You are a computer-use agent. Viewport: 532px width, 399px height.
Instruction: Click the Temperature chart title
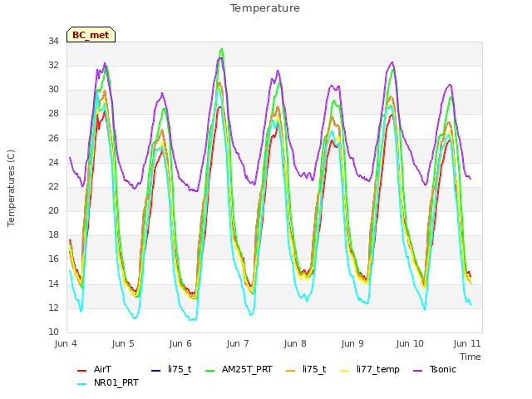[x=265, y=8]
